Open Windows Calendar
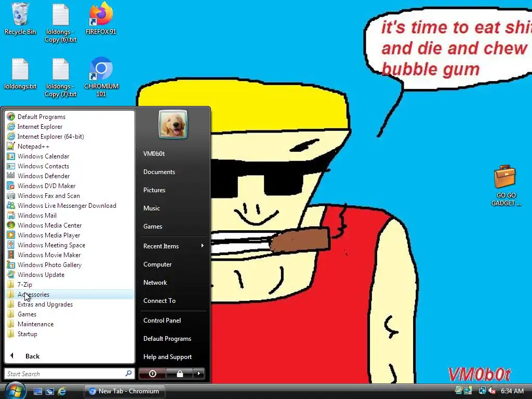 tap(70, 156)
